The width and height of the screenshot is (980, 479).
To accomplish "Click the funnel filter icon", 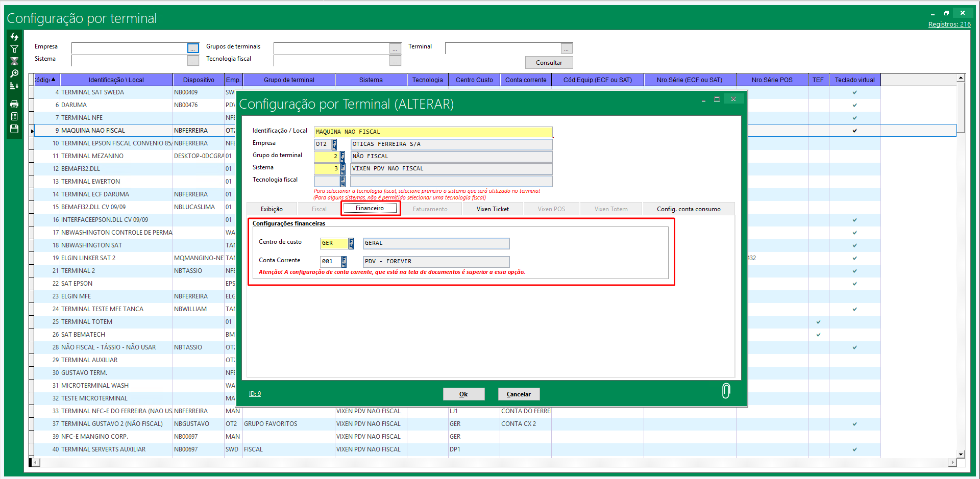I will coord(14,49).
